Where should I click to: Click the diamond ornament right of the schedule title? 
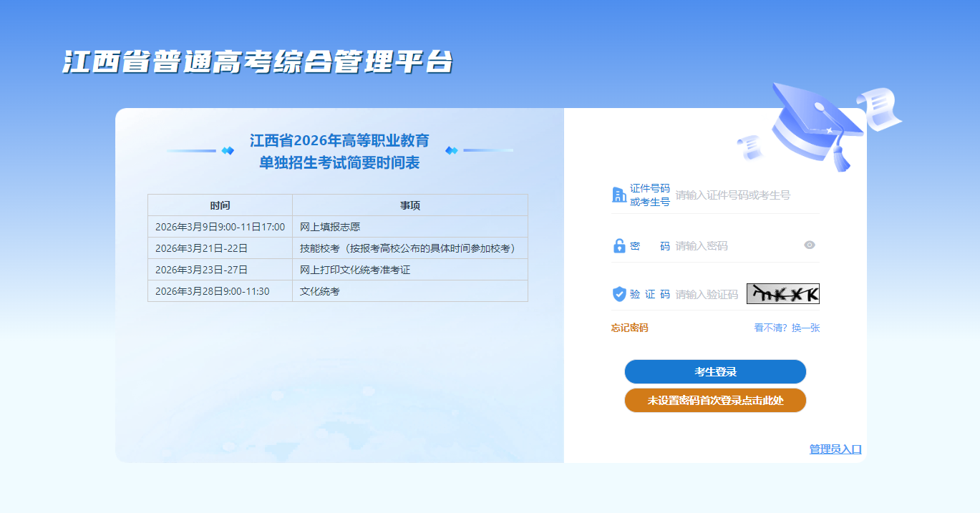click(x=451, y=150)
